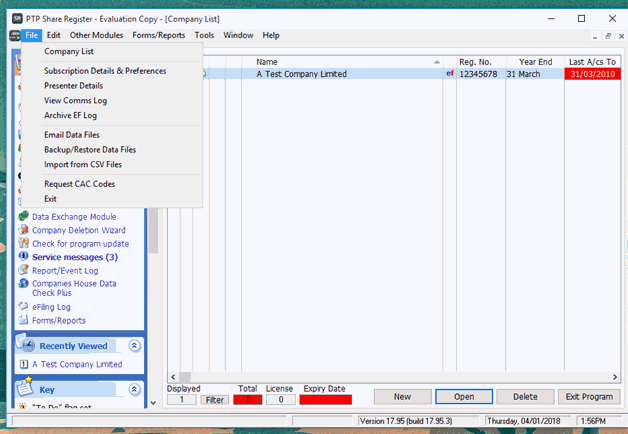Click the Year End column header
The height and width of the screenshot is (434, 628).
click(x=535, y=62)
